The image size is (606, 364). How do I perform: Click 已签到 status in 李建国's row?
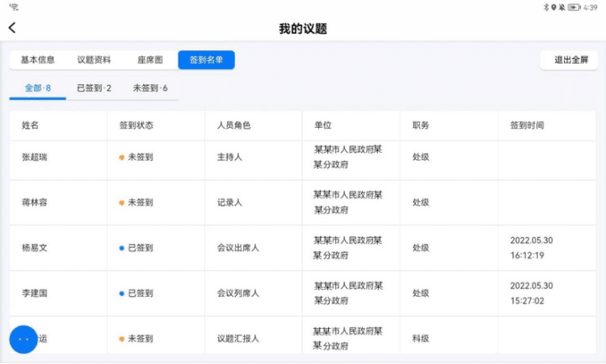coord(136,293)
